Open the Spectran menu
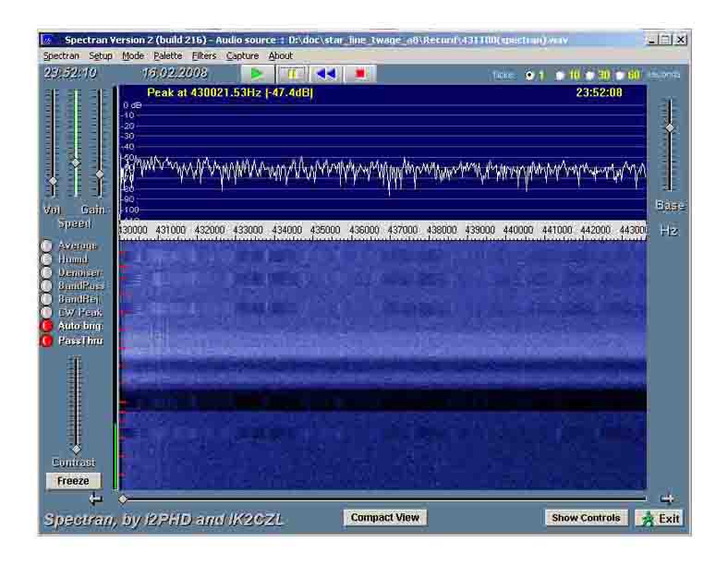Viewport: 728px width, 565px height. point(61,55)
